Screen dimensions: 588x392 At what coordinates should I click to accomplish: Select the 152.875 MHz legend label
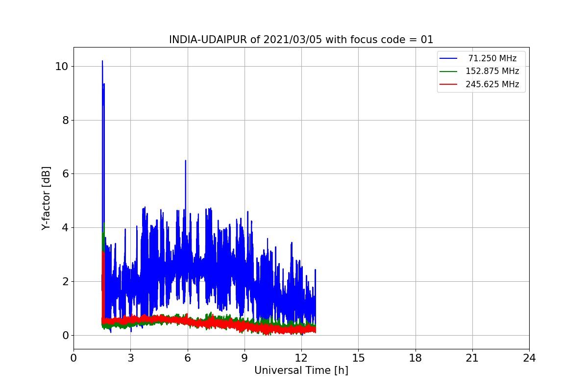pos(492,71)
